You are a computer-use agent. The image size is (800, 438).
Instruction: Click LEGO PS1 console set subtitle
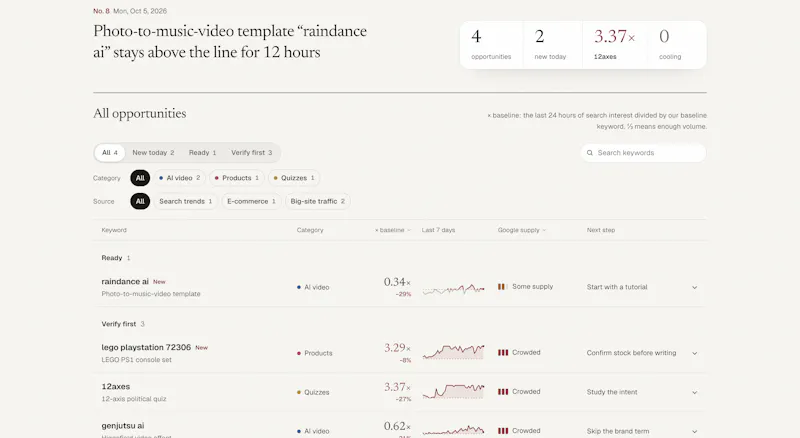[136, 360]
